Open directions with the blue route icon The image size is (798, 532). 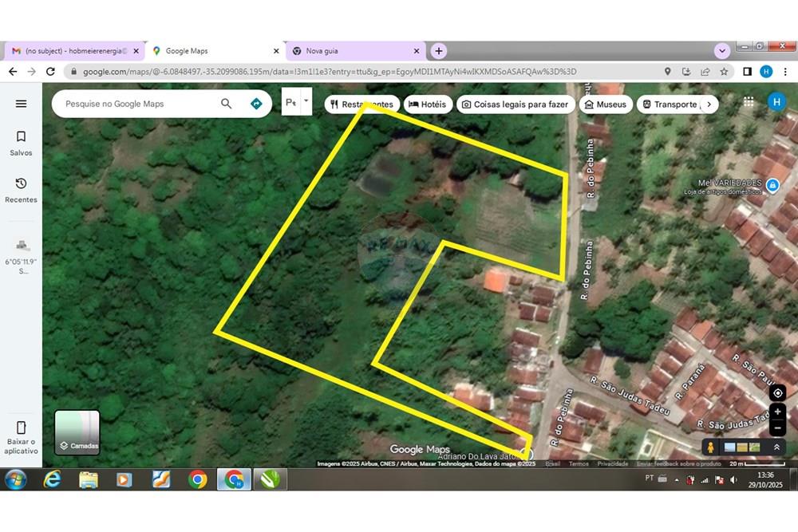(x=256, y=104)
